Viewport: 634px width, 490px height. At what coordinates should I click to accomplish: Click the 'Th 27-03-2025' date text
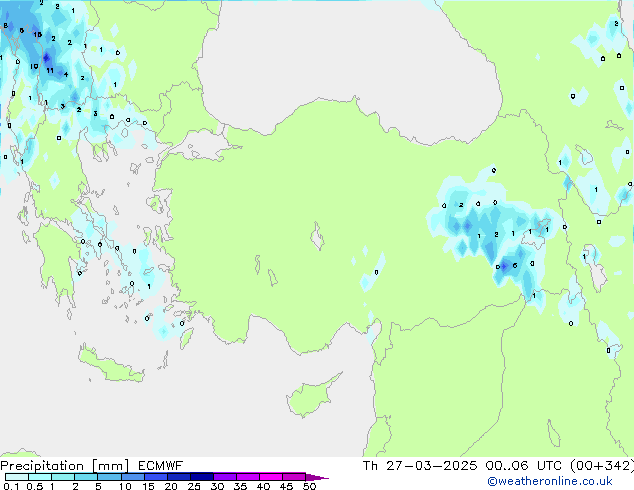(x=420, y=466)
